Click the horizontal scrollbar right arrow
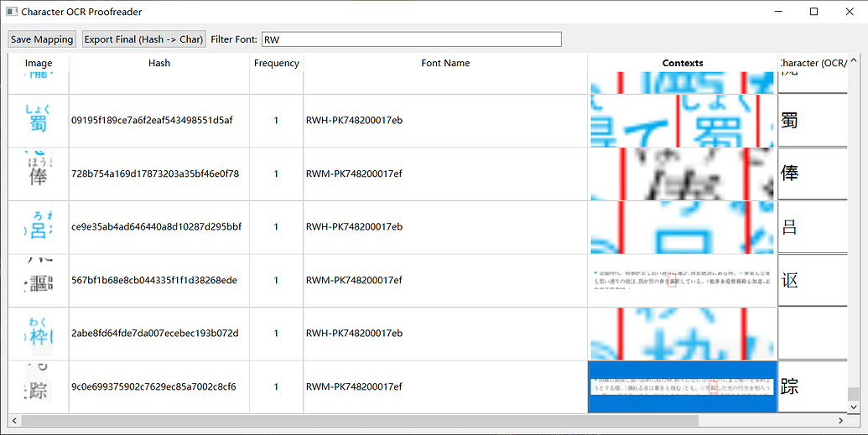 pos(841,420)
